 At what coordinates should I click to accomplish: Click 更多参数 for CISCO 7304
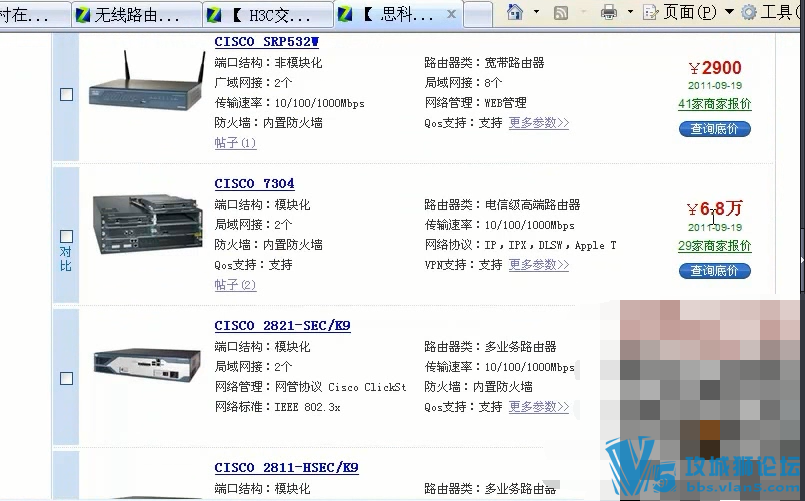coord(539,265)
